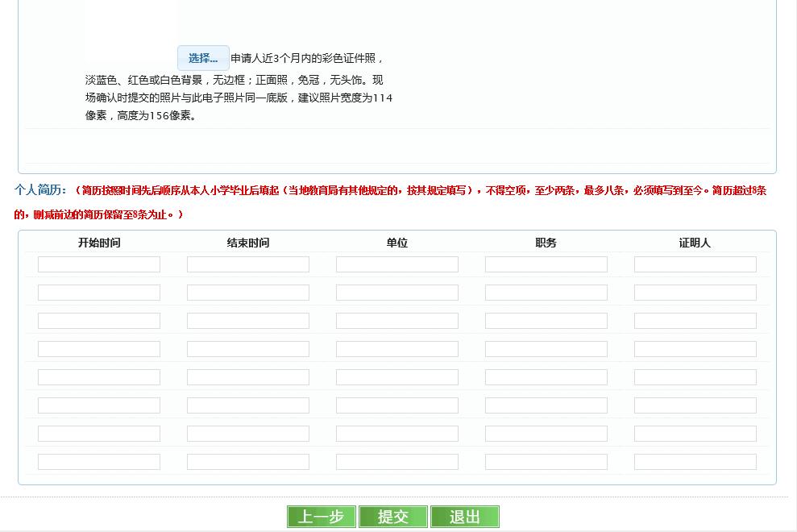This screenshot has height=532, width=797.
Task: Focus first row 开始时间 input field
Action: [x=99, y=264]
